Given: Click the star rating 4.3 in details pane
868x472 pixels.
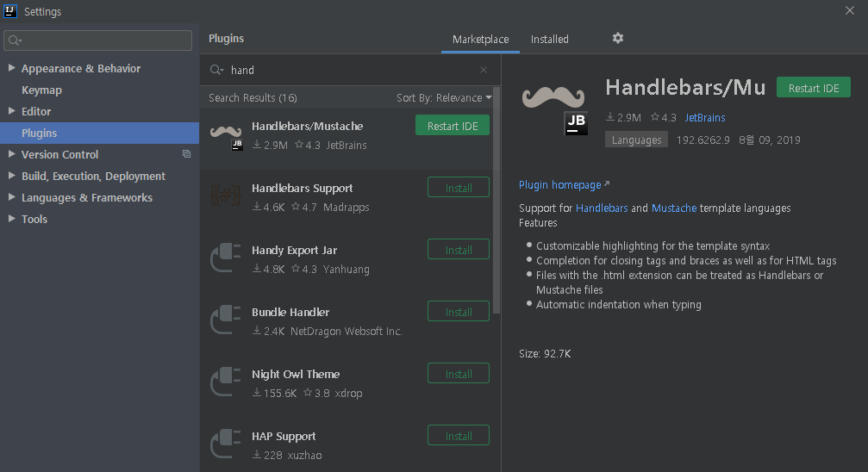Looking at the screenshot, I should pyautogui.click(x=664, y=117).
